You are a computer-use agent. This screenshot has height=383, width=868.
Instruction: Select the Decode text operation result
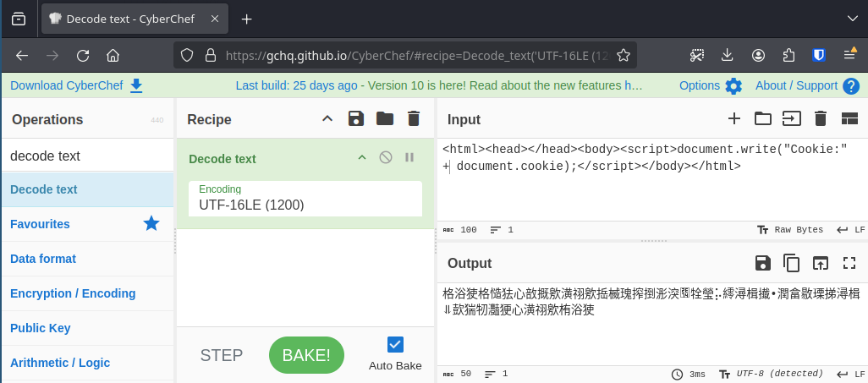[x=87, y=189]
